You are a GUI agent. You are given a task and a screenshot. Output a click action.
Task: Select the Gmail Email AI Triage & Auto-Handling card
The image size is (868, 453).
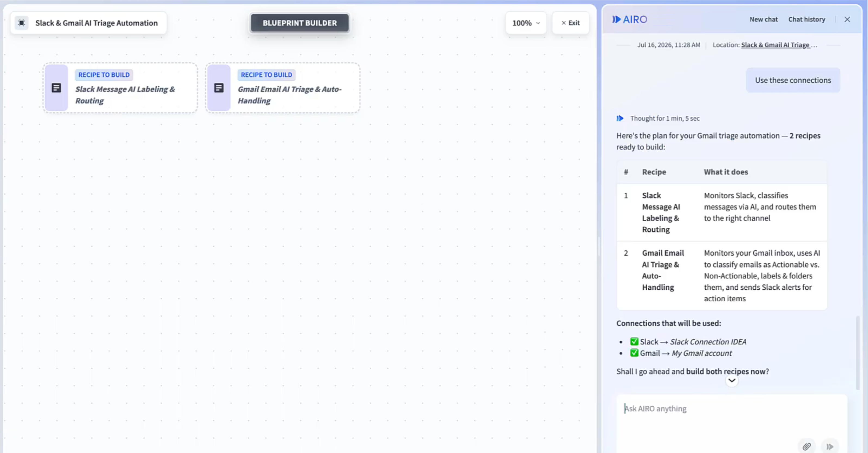[283, 88]
